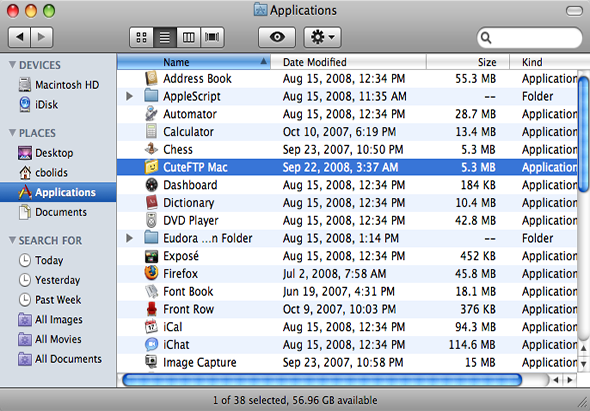
Task: Select the DVD Player icon
Action: click(151, 220)
